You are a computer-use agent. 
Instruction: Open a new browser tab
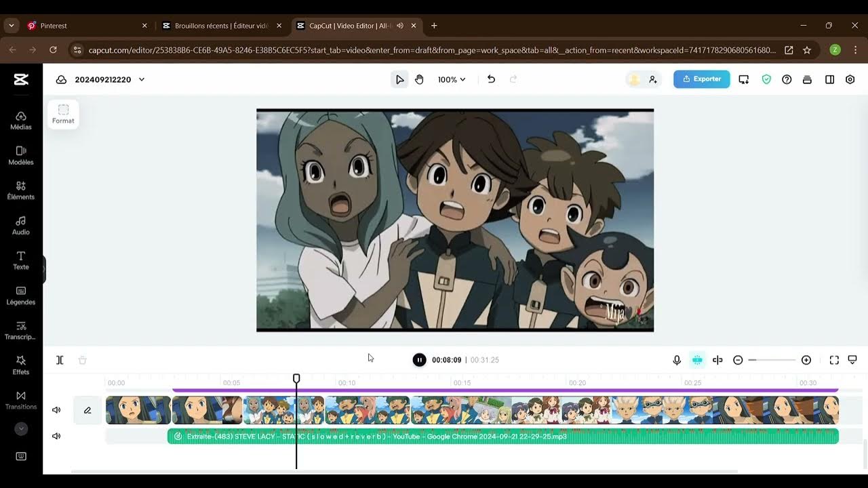(434, 26)
